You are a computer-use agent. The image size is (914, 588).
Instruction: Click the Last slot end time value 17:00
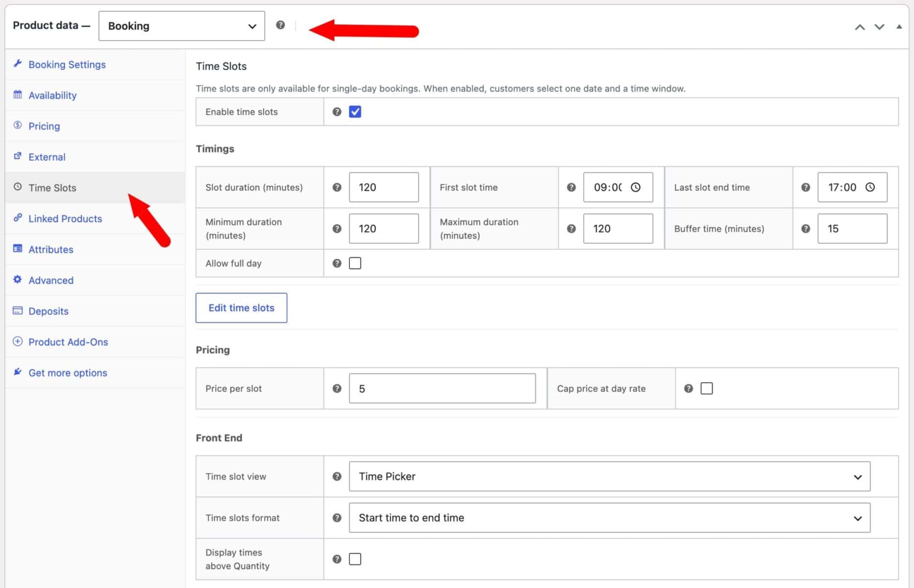click(x=842, y=187)
